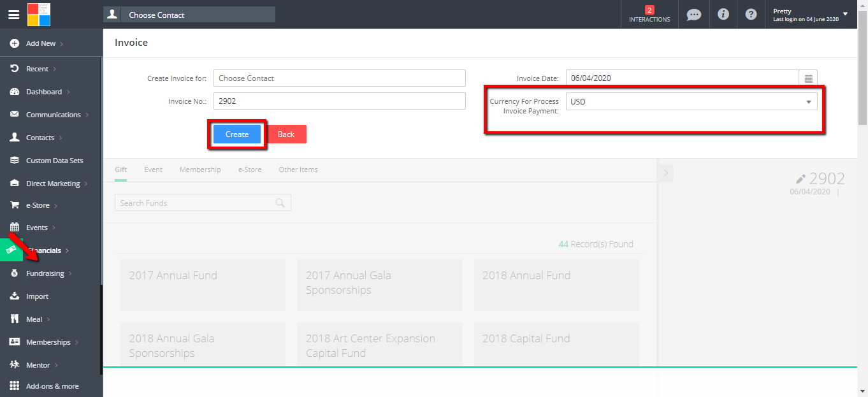Click the Fundraising money bag icon
The width and height of the screenshot is (868, 397).
pyautogui.click(x=14, y=273)
